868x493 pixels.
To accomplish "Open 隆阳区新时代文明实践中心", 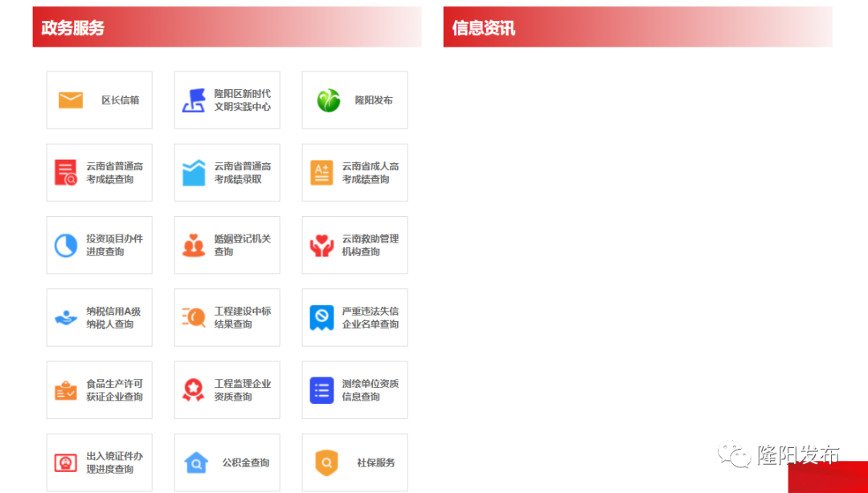I will tap(227, 100).
